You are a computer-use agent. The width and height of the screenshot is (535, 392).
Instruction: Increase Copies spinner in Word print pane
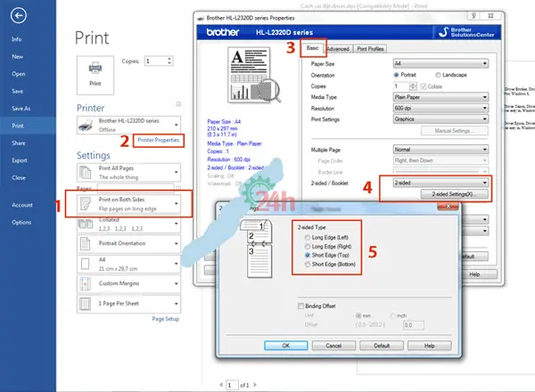click(169, 59)
